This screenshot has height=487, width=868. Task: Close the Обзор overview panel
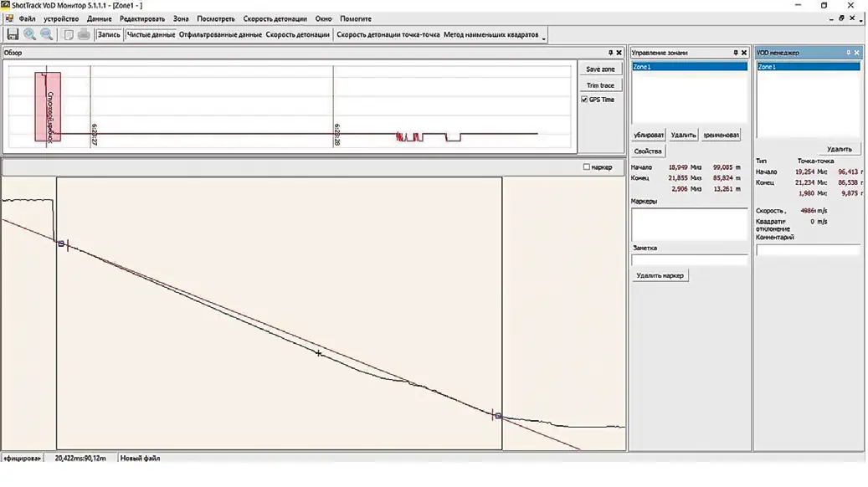[620, 53]
